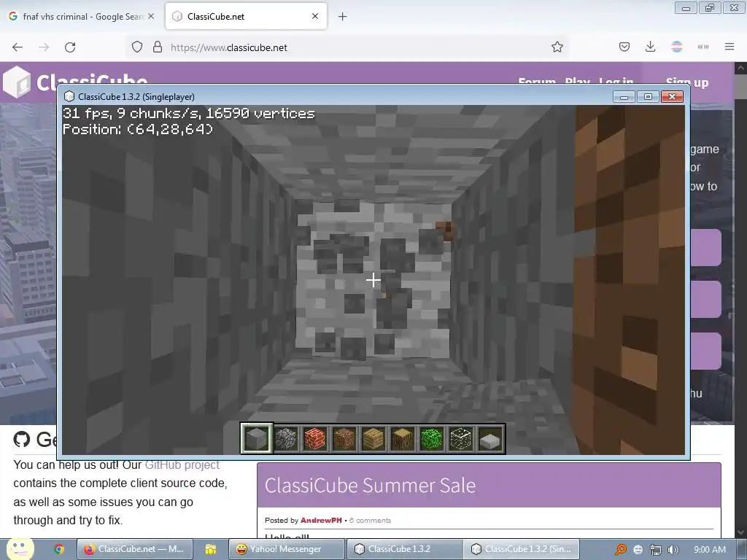Open the Firefox hamburger menu

(729, 47)
